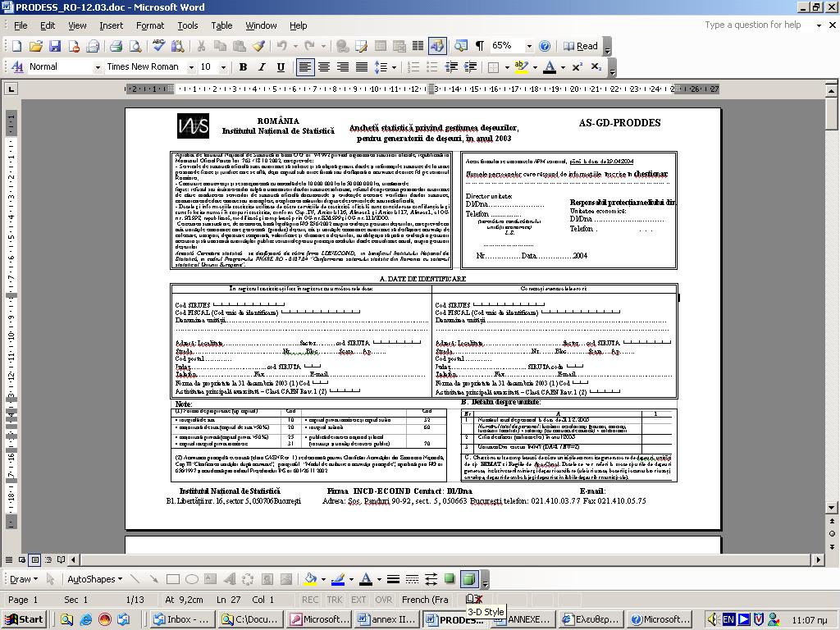Toggle the Align Left button
This screenshot has width=840, height=630.
point(305,67)
